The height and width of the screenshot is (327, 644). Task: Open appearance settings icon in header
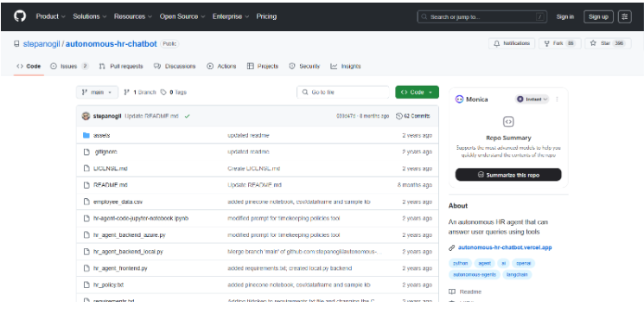pos(625,16)
